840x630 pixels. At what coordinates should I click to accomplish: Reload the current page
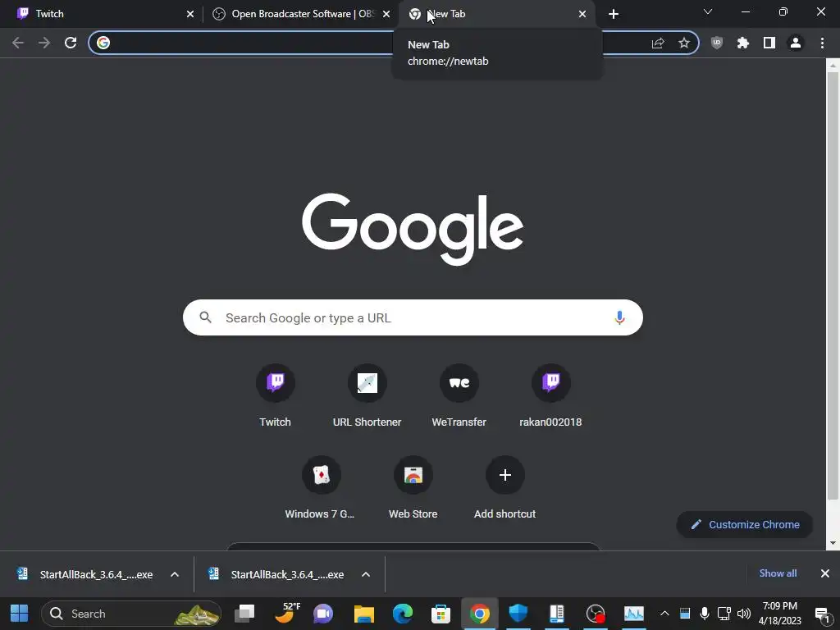pos(71,43)
